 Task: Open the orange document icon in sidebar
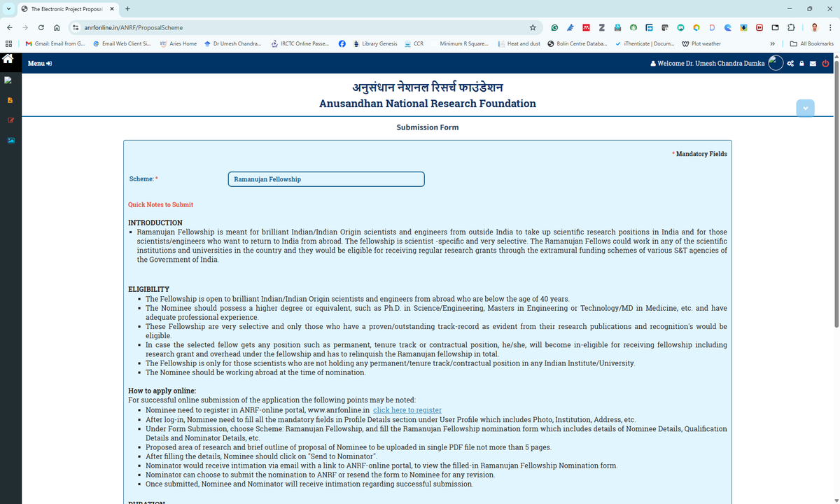10,100
